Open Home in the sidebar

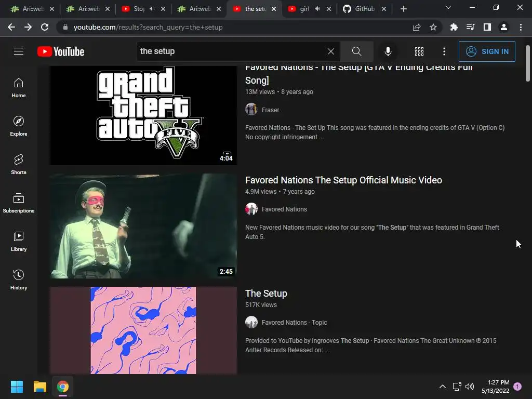[19, 88]
